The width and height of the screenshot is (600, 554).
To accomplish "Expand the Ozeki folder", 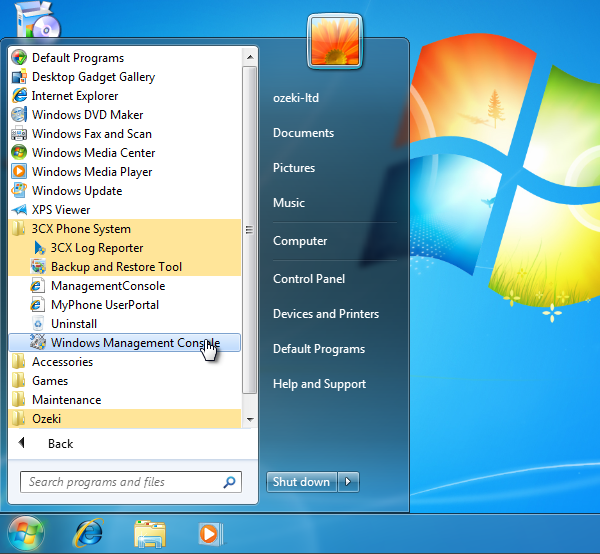I will coord(124,419).
